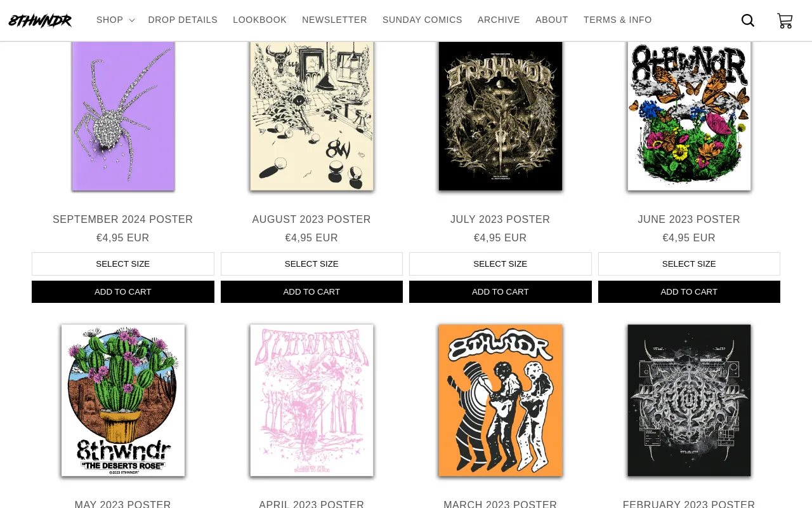Expand the SHOP menu chevron
Image resolution: width=812 pixels, height=508 pixels.
click(x=132, y=20)
